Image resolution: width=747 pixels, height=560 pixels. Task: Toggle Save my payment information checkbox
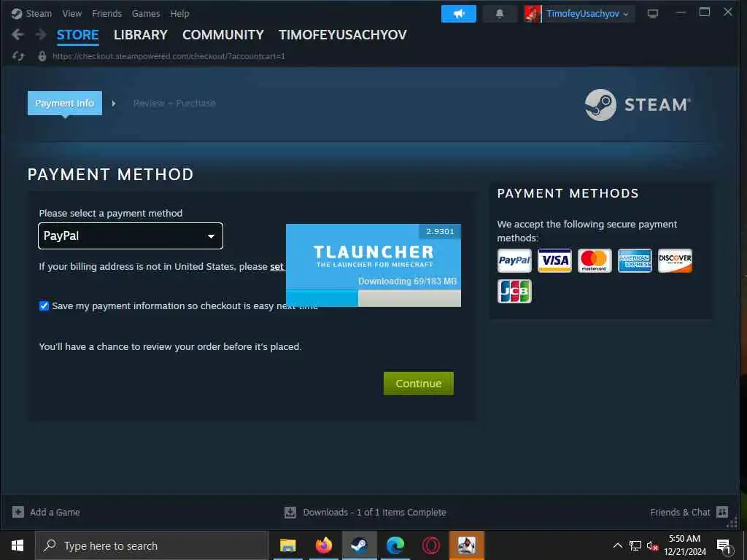coord(44,306)
